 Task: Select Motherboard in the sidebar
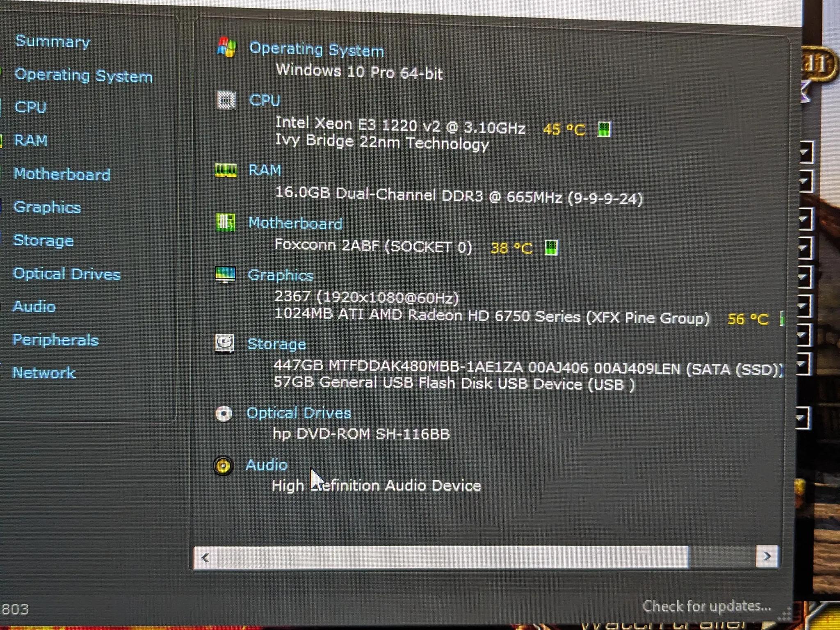pyautogui.click(x=62, y=174)
